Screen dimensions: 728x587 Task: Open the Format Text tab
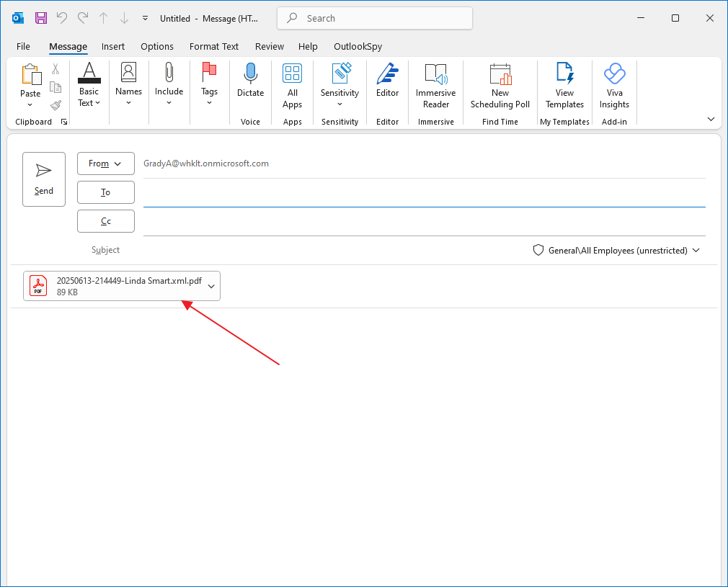point(214,46)
